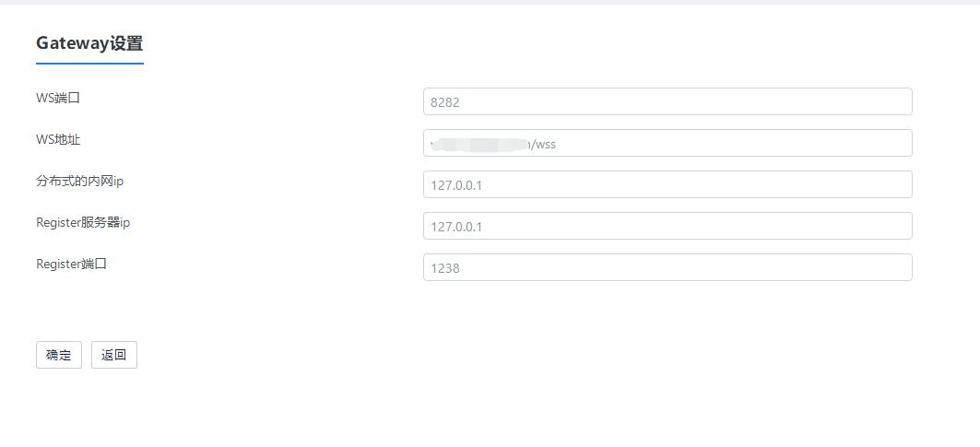Click the blue underline beneath Gateway设置

click(x=89, y=64)
